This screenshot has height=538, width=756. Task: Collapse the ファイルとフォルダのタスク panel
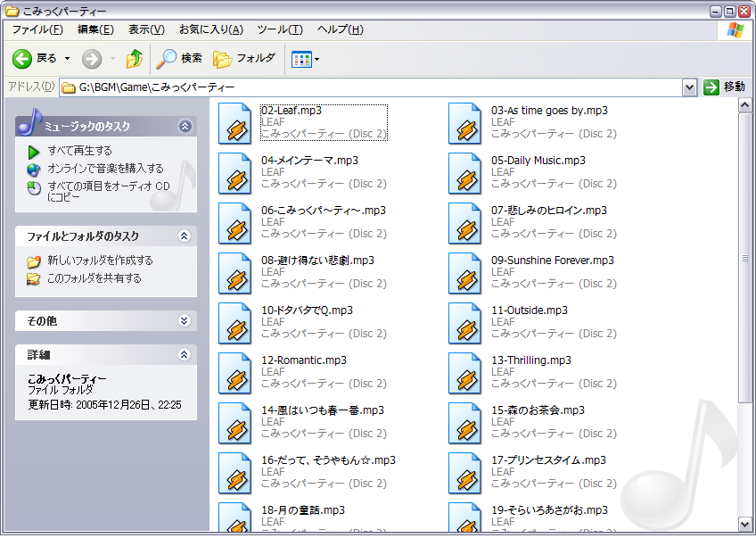tap(185, 236)
